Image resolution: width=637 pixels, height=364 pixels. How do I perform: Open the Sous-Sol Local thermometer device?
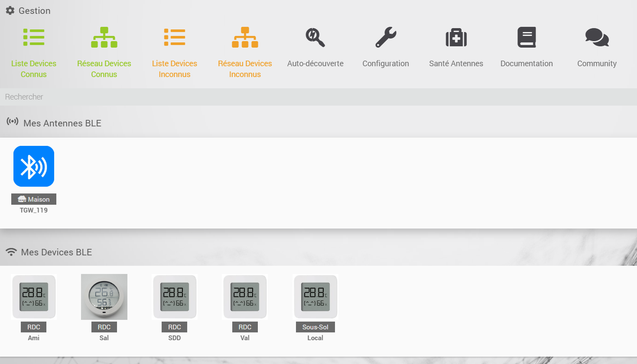[x=315, y=297]
